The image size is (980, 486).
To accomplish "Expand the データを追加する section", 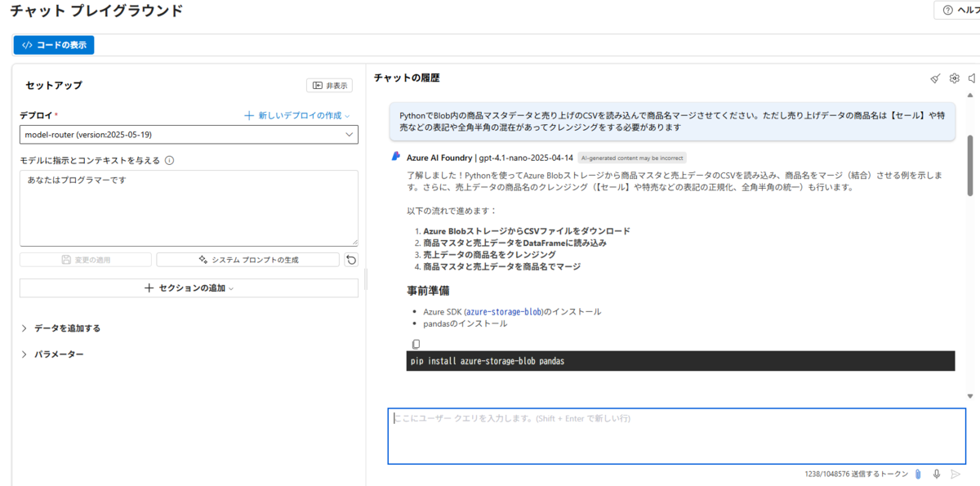I will click(61, 328).
